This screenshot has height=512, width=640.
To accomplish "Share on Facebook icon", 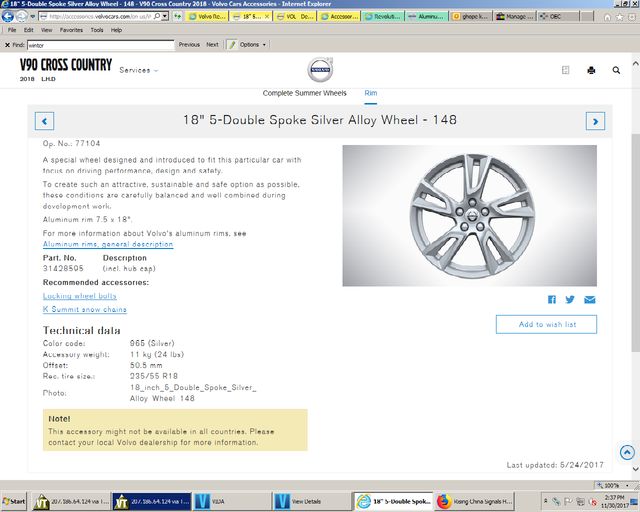I will [x=551, y=300].
